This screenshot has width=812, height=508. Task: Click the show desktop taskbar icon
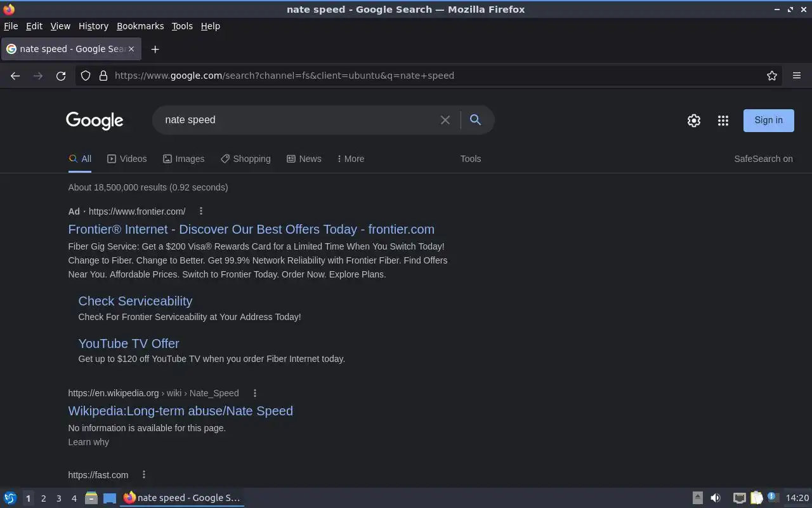[x=109, y=498]
